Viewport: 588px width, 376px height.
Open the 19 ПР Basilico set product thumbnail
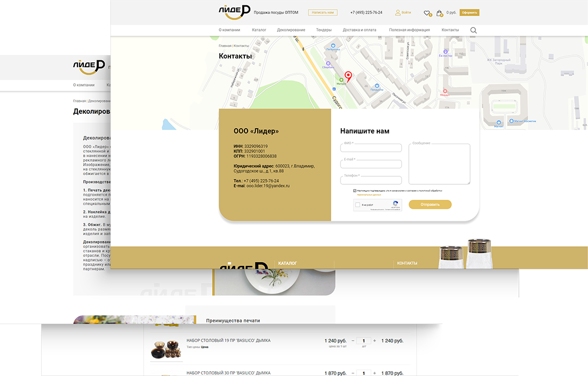point(166,349)
